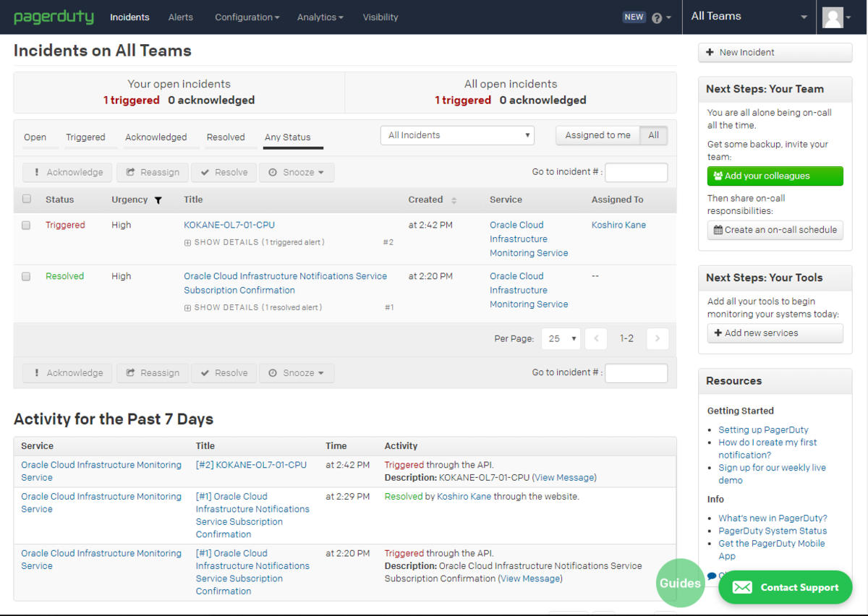Open Koshiro Kane link in activity log
This screenshot has height=616, width=868.
point(464,497)
